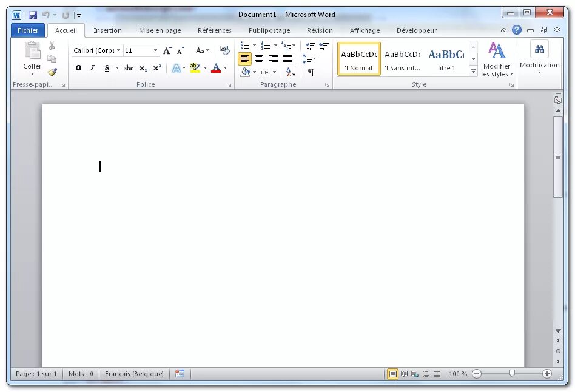This screenshot has height=392, width=575.
Task: Switch to the Affichage tab
Action: [x=365, y=30]
